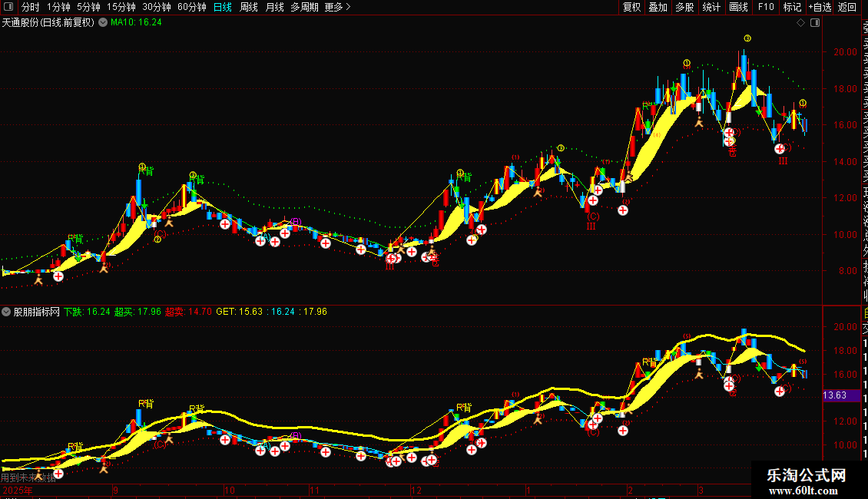Select the 1分钟 period tab
Image resolution: width=868 pixels, height=499 pixels.
pyautogui.click(x=58, y=7)
